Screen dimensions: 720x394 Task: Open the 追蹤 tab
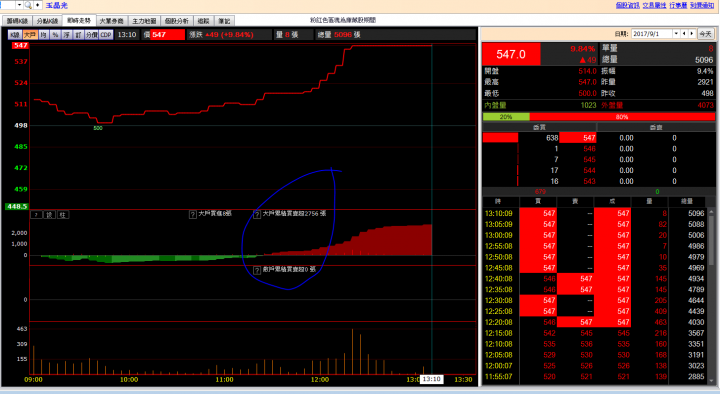[203, 21]
